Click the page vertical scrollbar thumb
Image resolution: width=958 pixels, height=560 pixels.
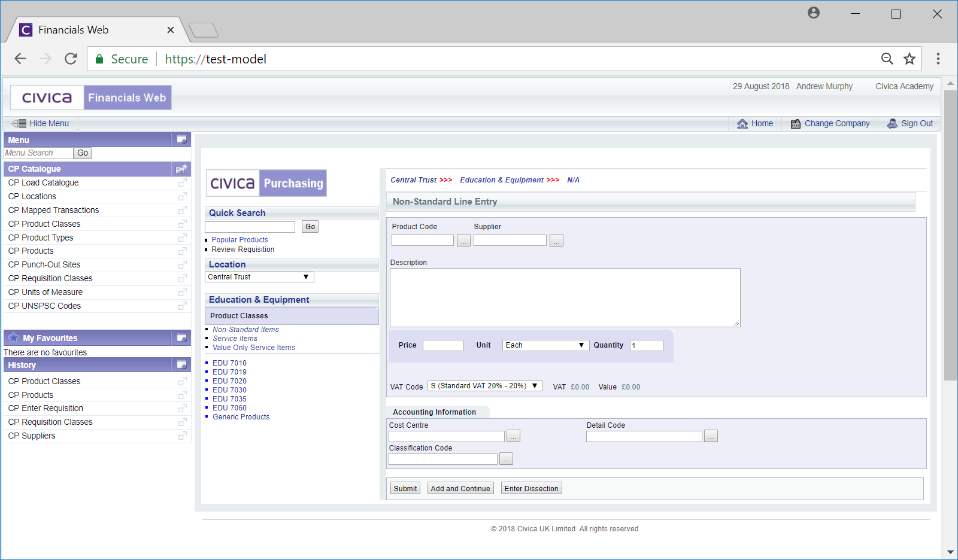click(950, 235)
